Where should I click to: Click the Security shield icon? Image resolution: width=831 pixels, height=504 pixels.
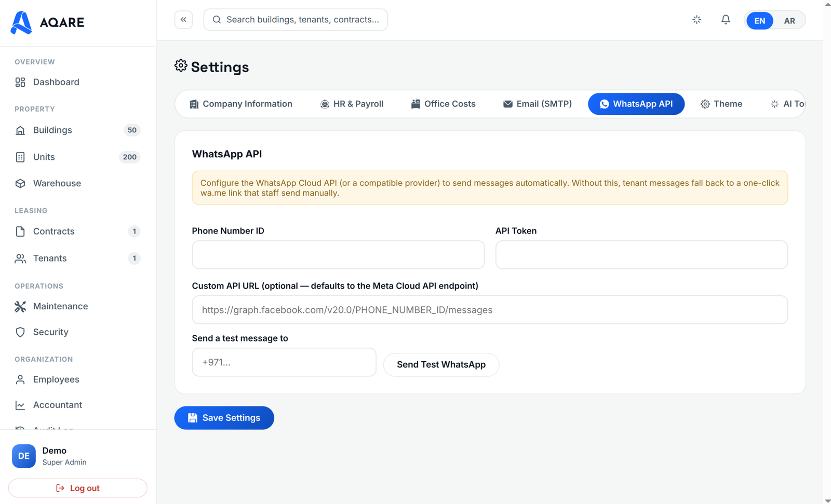click(20, 332)
